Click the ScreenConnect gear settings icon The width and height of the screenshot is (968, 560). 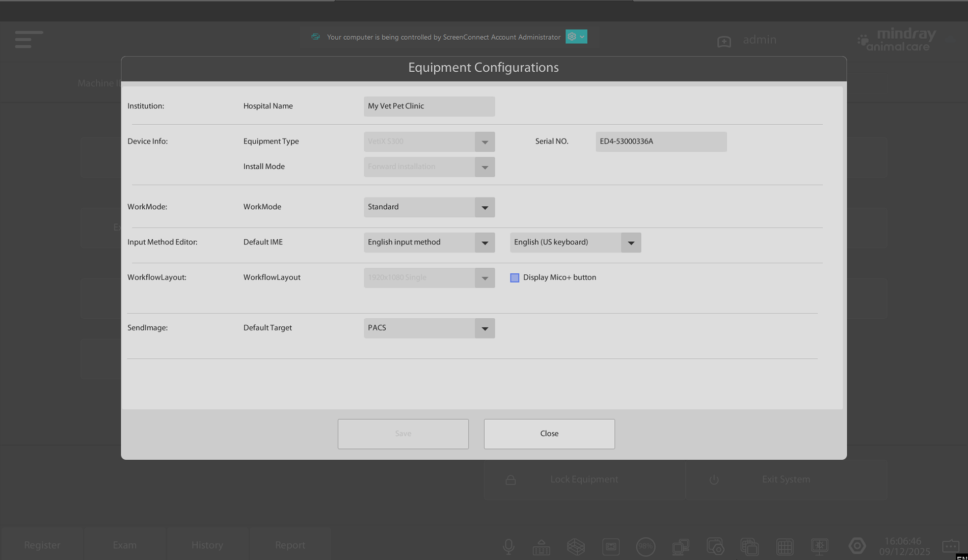click(572, 37)
